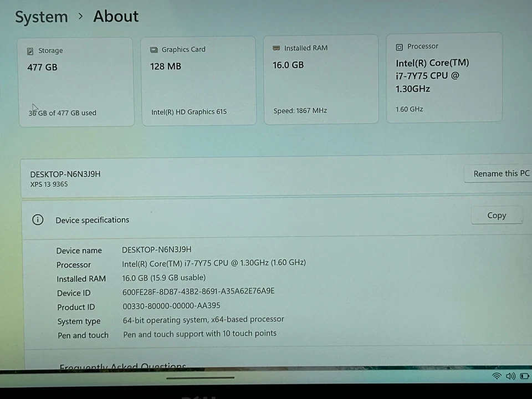
Task: Click the Product ID value
Action: 171,305
